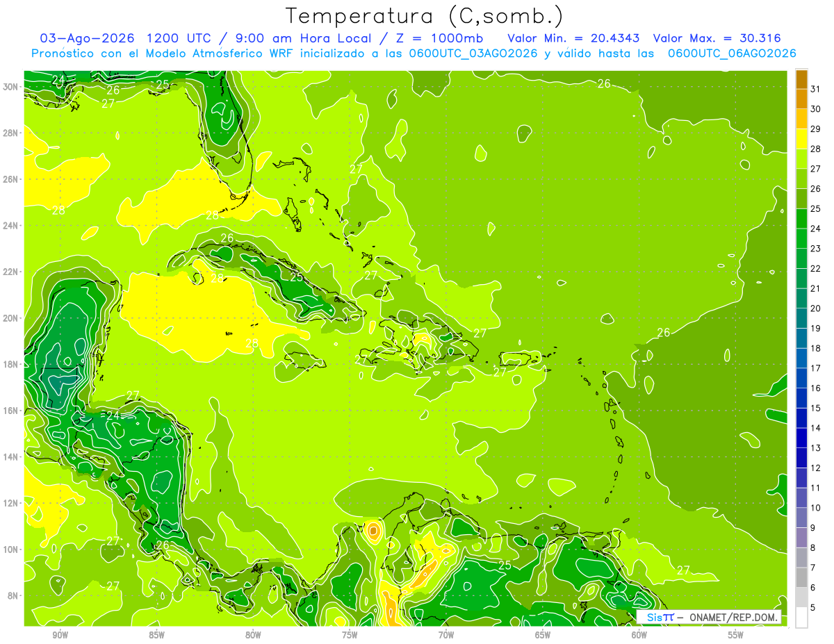834x644 pixels.
Task: Click the "75W" longitude axis label
Action: pos(350,635)
